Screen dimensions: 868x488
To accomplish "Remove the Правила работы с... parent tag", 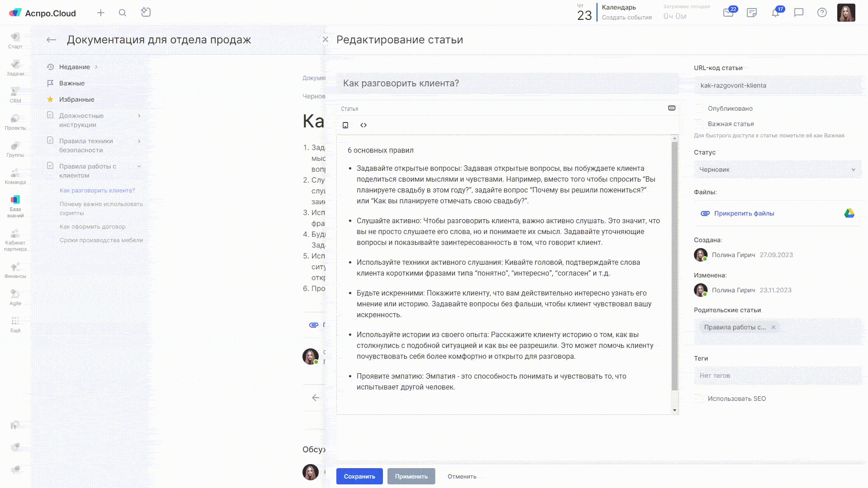I will tap(774, 327).
